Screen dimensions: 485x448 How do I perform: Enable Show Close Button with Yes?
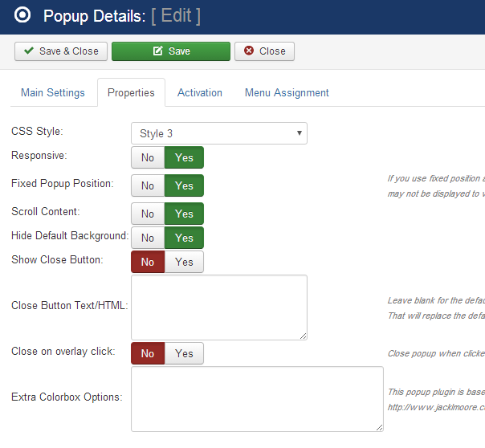pyautogui.click(x=185, y=262)
